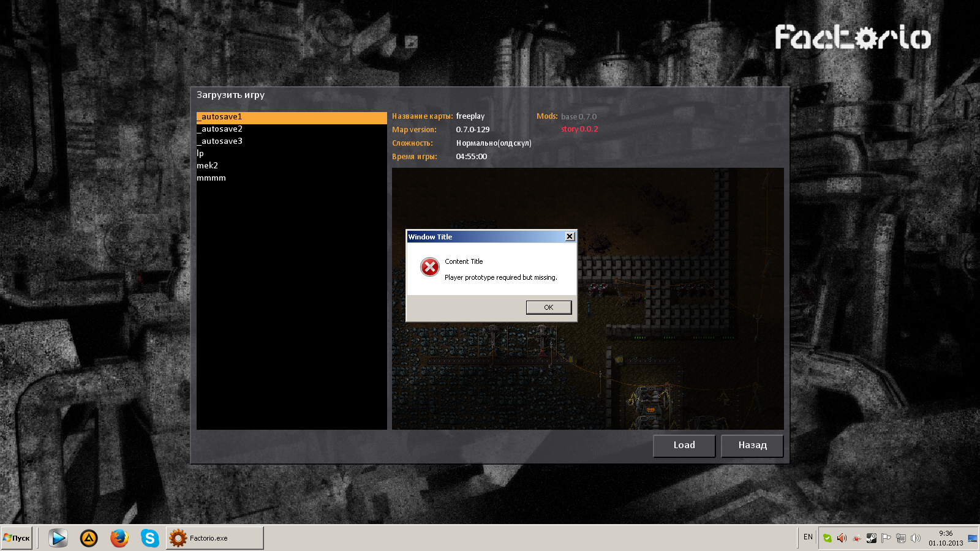
Task: Click the red bug tray icon
Action: click(857, 538)
